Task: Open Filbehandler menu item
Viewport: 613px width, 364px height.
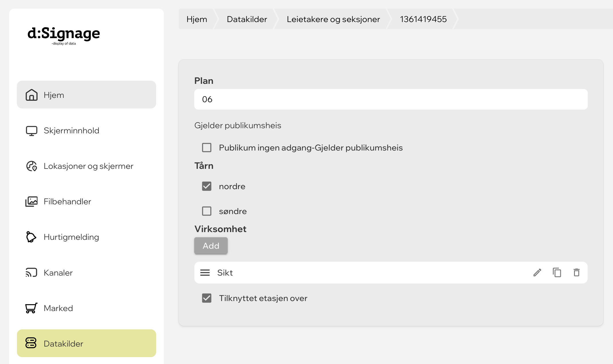Action: click(x=87, y=201)
